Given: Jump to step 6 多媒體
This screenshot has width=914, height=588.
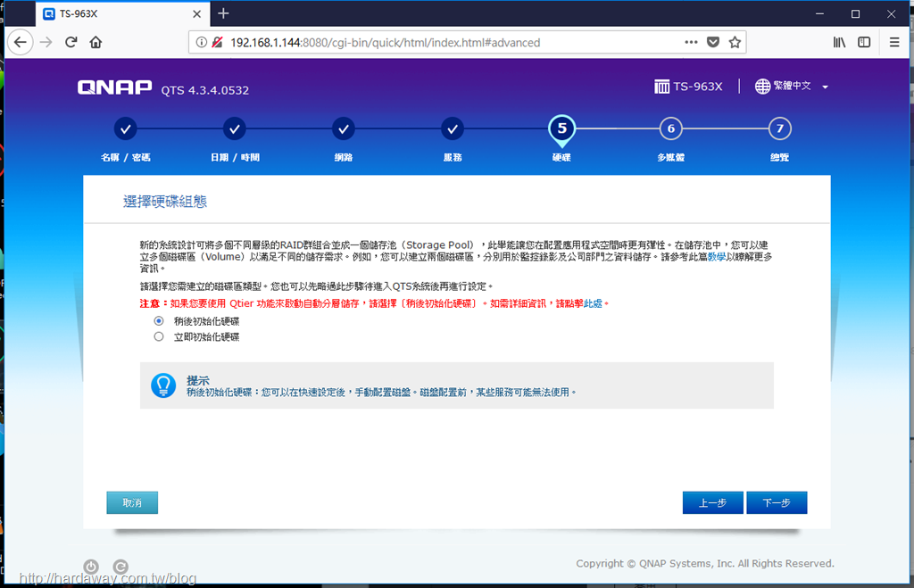Looking at the screenshot, I should 671,128.
